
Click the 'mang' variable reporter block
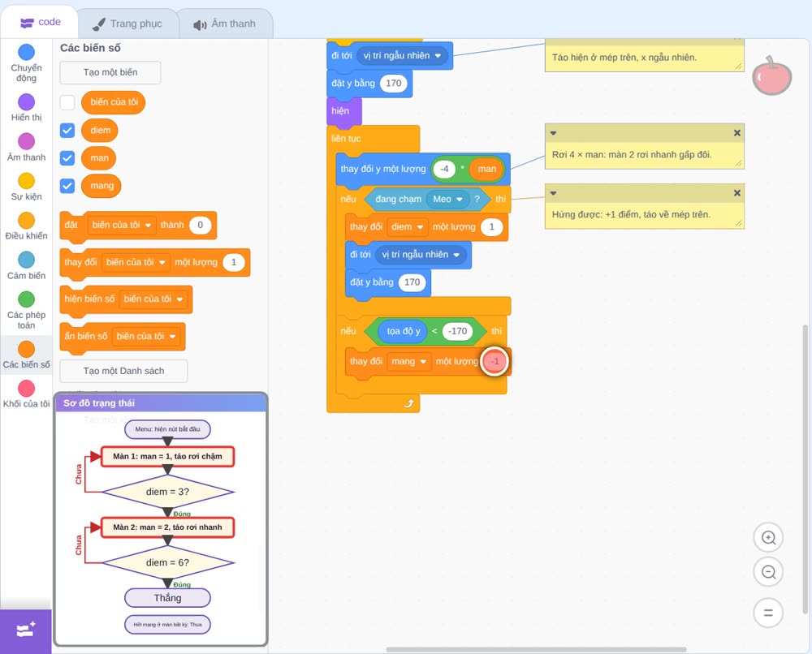101,186
